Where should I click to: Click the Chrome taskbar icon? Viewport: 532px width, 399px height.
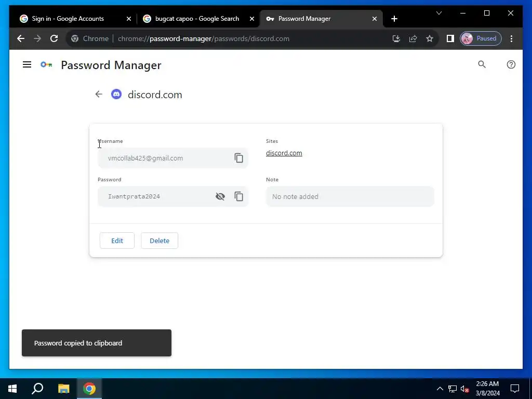click(89, 389)
